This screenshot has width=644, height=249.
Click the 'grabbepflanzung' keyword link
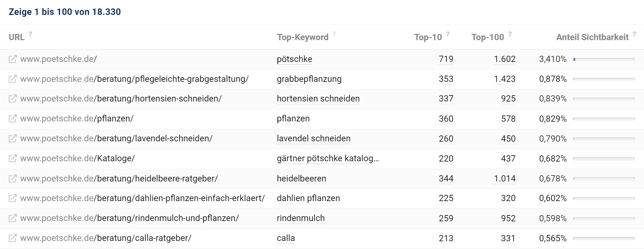pos(309,79)
